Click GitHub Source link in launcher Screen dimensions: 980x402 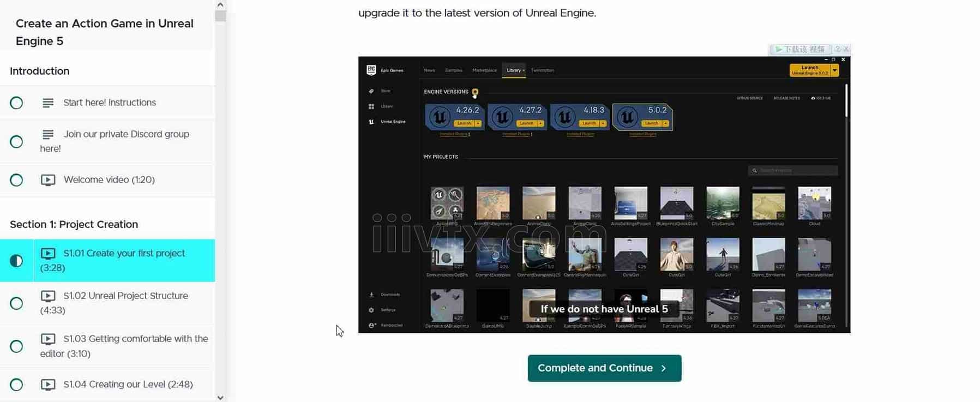coord(750,98)
